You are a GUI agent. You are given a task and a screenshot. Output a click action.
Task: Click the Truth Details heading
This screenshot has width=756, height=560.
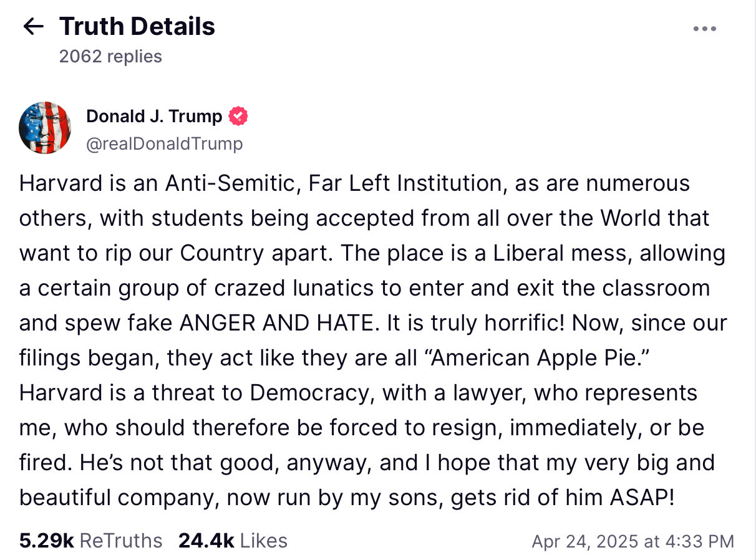(x=137, y=26)
